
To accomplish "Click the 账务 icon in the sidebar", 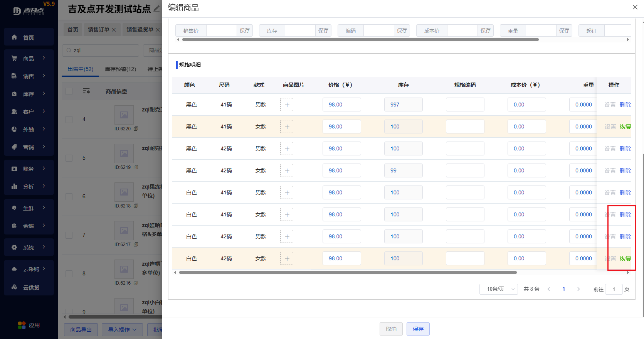I will 14,169.
